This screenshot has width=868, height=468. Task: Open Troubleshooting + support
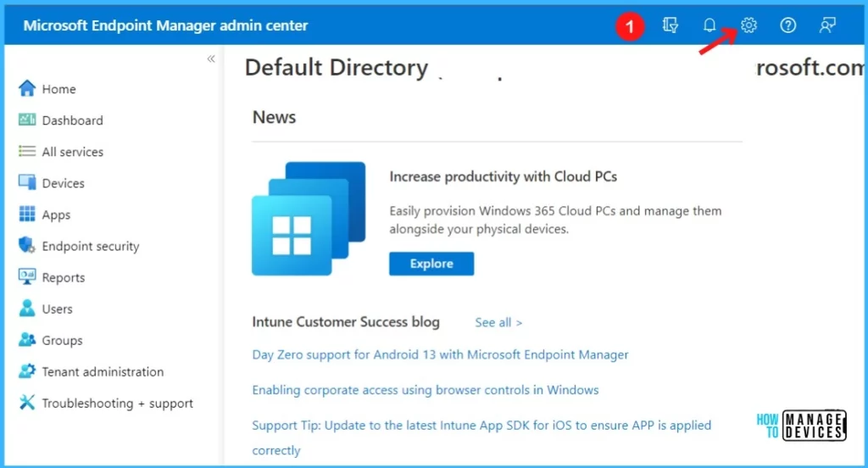[117, 404]
